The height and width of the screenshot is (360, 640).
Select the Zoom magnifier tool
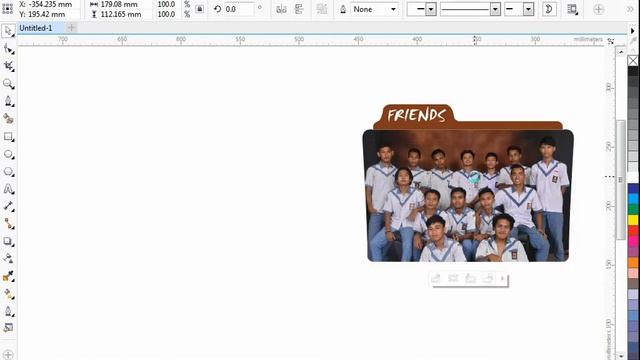point(8,84)
